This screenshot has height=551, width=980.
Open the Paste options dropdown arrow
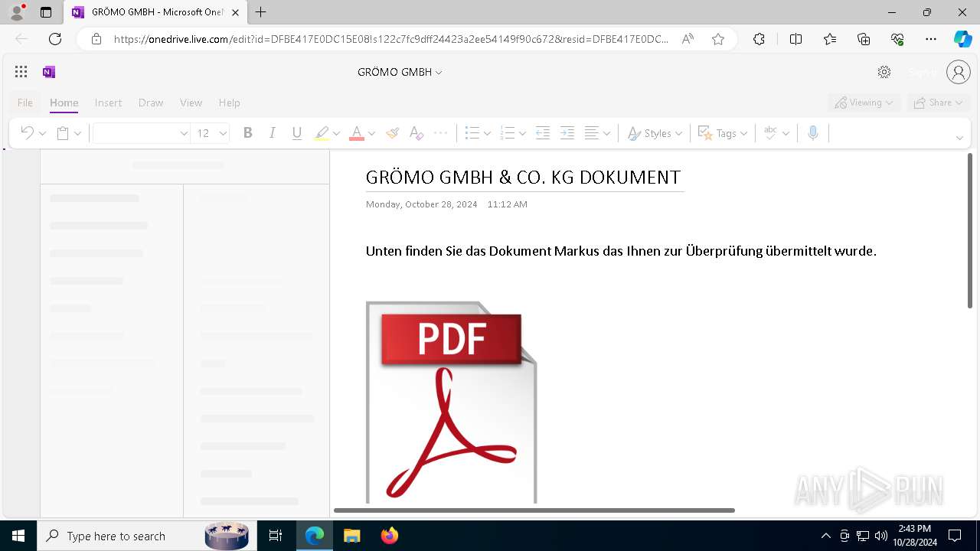coord(77,133)
